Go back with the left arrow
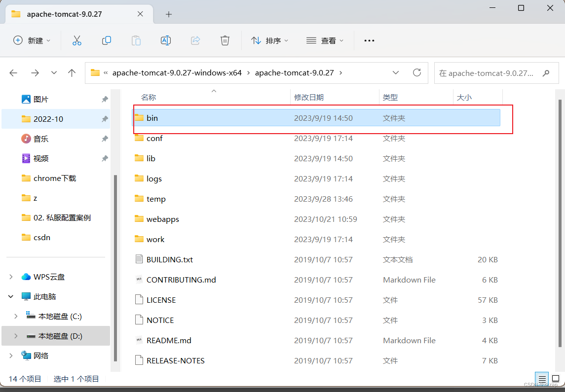565x392 pixels. (13, 73)
